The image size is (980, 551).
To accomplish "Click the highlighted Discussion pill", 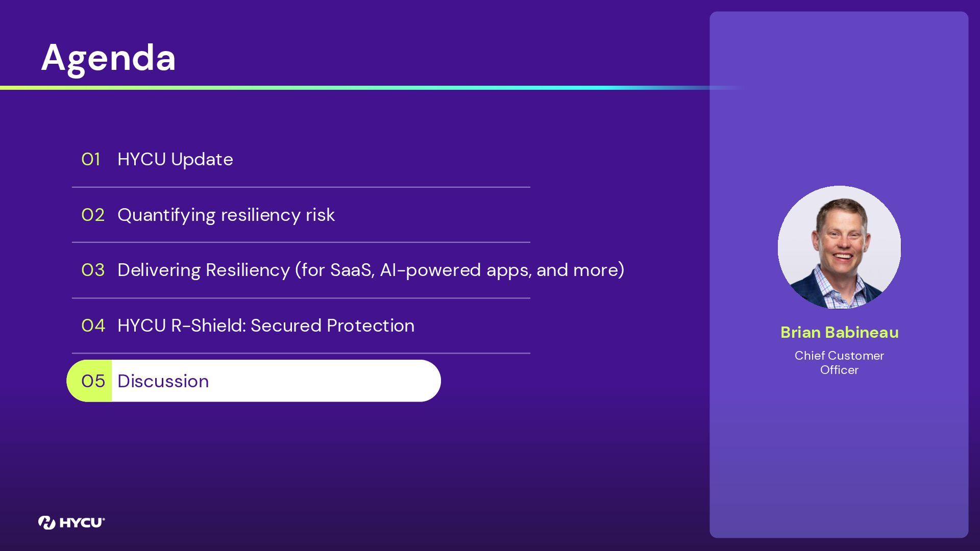I will pos(254,381).
